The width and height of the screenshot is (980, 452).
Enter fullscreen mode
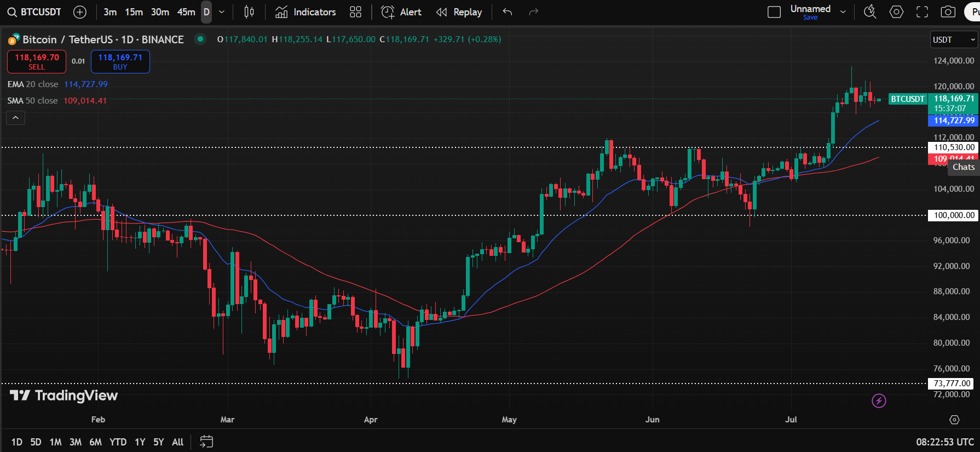point(923,12)
